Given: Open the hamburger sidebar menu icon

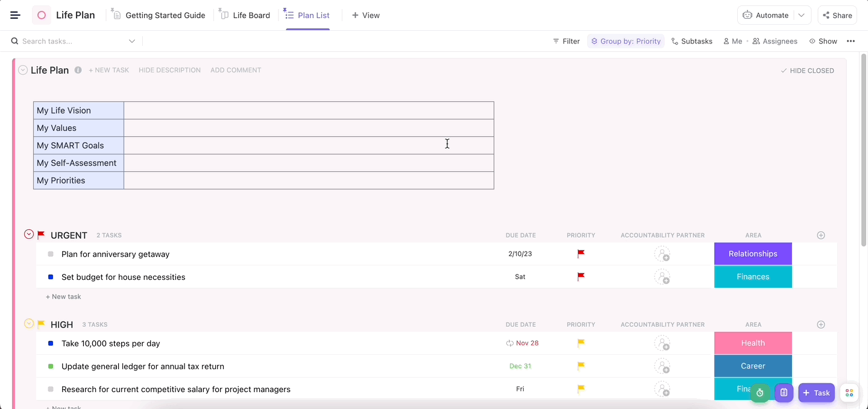Looking at the screenshot, I should [x=15, y=15].
